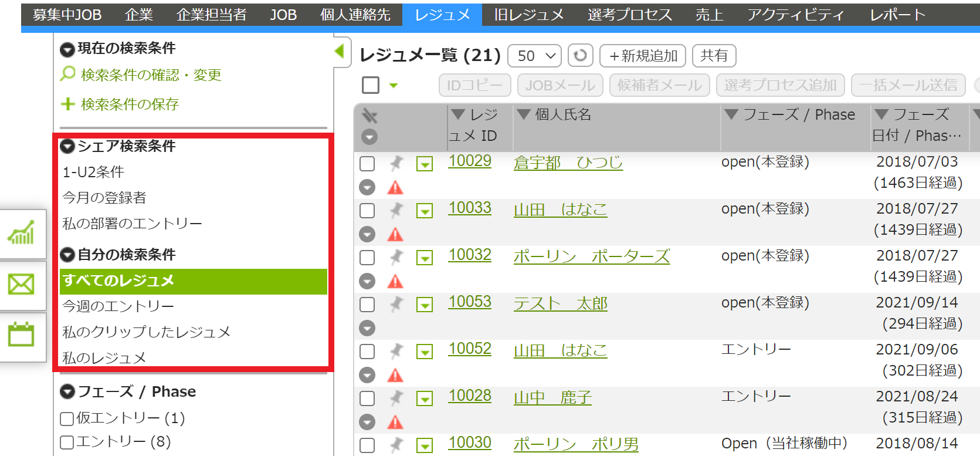Click gray circle arrow in table header
The height and width of the screenshot is (456, 980).
pyautogui.click(x=369, y=137)
